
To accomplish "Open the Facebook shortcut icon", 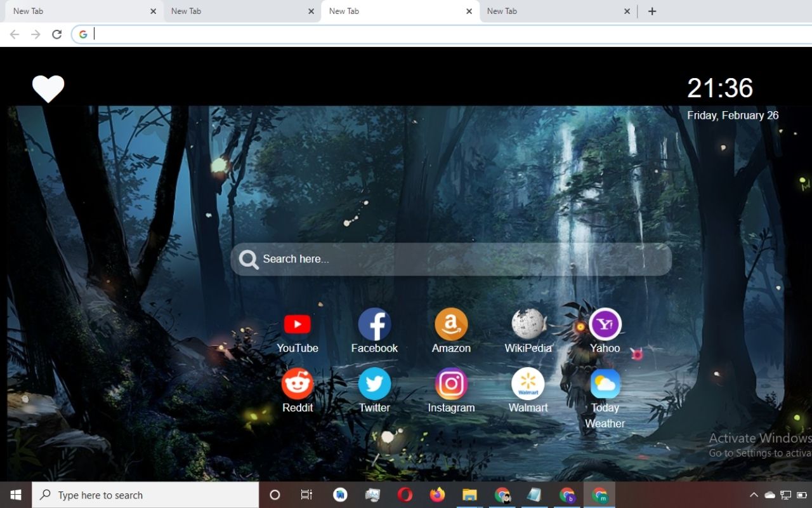I will (x=374, y=324).
